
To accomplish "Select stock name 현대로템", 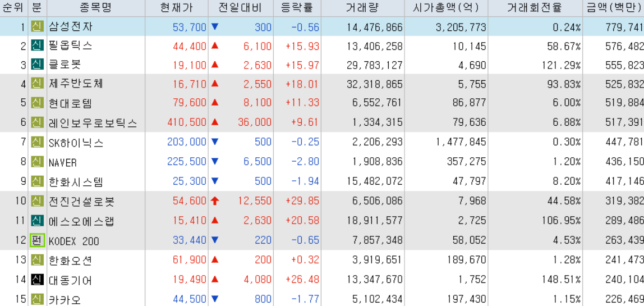I will 71,103.
